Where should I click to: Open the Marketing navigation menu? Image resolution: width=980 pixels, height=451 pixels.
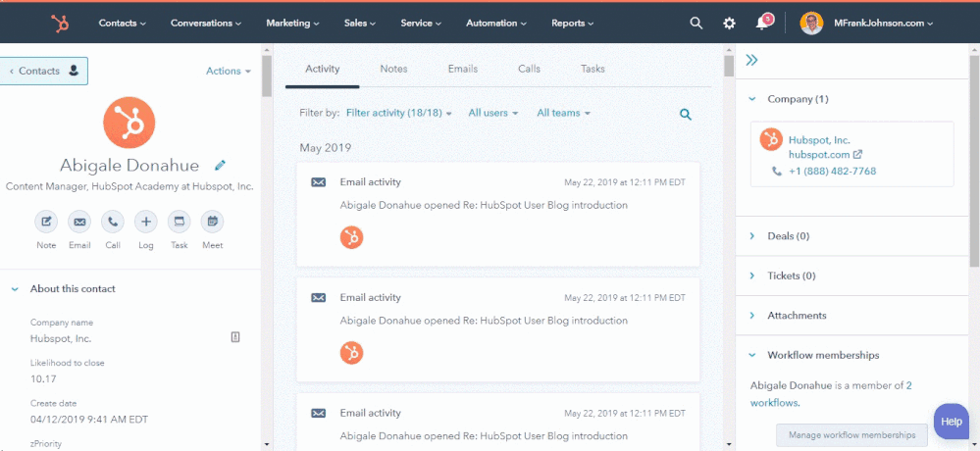292,24
